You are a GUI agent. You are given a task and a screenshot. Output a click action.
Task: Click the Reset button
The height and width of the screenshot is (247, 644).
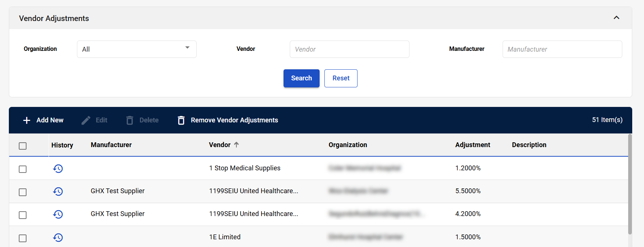tap(341, 78)
